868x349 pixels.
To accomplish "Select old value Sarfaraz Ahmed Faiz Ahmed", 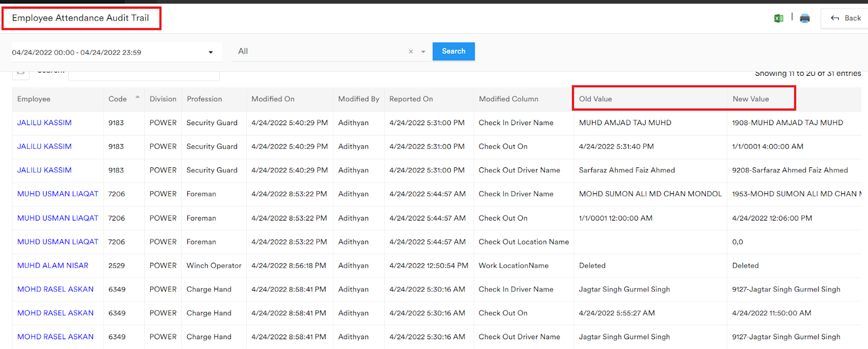I will 627,170.
